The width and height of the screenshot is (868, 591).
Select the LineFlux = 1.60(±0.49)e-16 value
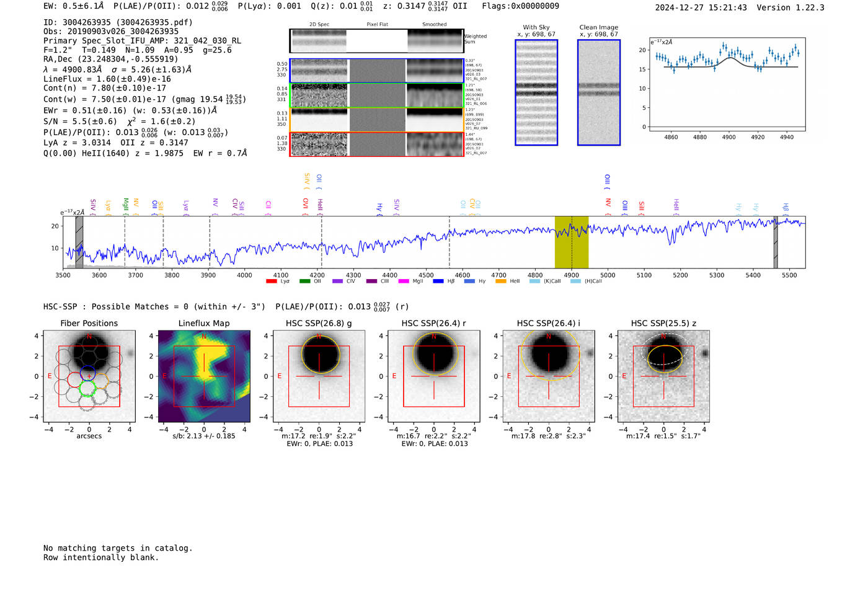coord(107,79)
